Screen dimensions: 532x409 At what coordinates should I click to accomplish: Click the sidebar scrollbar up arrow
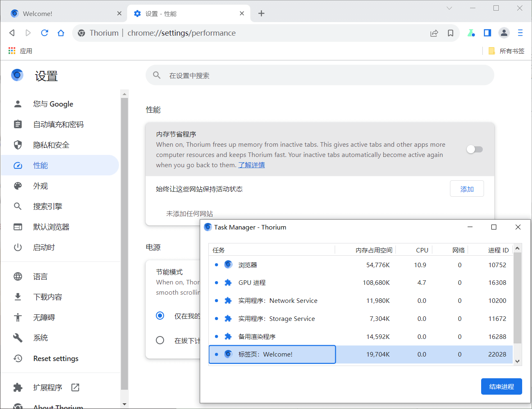pos(125,94)
